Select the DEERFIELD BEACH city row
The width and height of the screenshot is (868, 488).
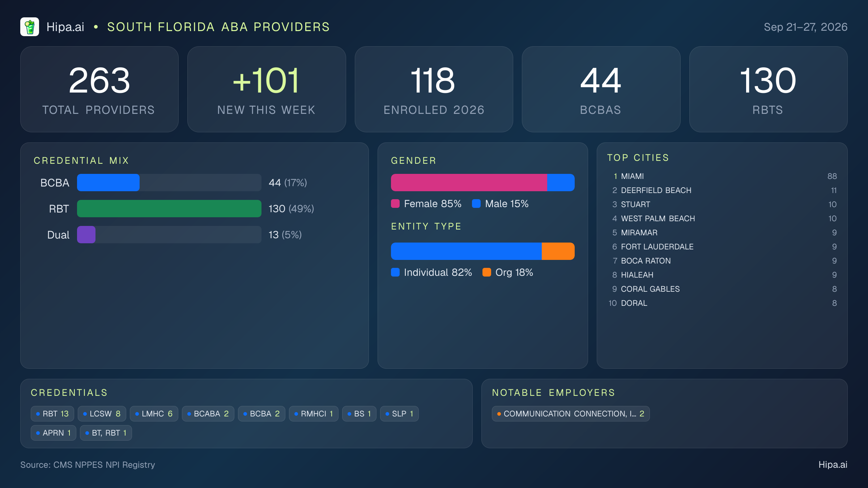pyautogui.click(x=722, y=190)
